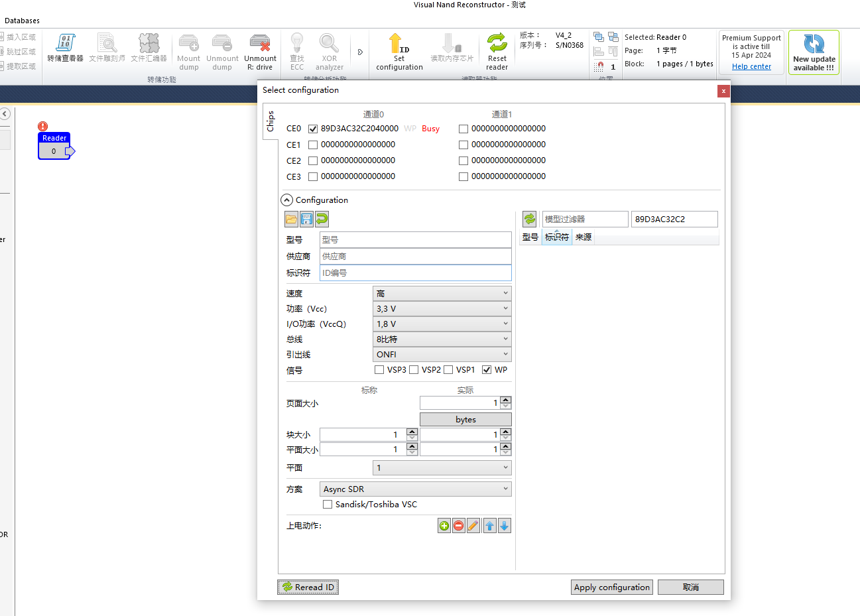This screenshot has width=860, height=616.
Task: Open the dump viewer (转储查看器) tool
Action: click(x=65, y=48)
